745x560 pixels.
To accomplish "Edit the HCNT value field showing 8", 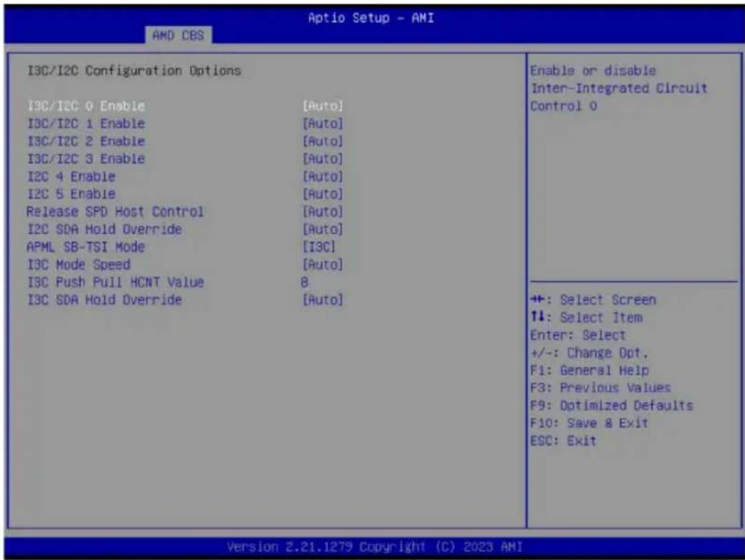I will point(304,282).
